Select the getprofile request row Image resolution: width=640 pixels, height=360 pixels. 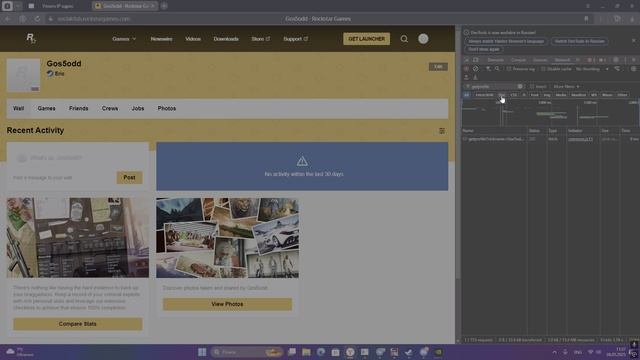click(x=550, y=139)
